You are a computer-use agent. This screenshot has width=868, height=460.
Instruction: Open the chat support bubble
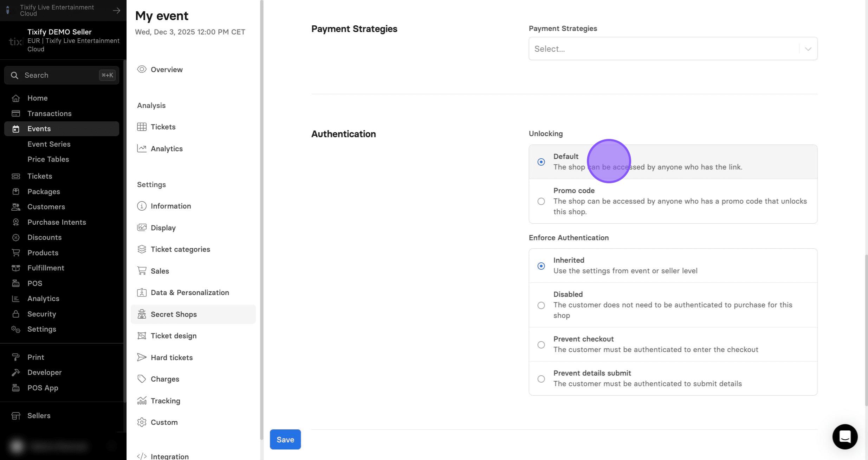[845, 437]
